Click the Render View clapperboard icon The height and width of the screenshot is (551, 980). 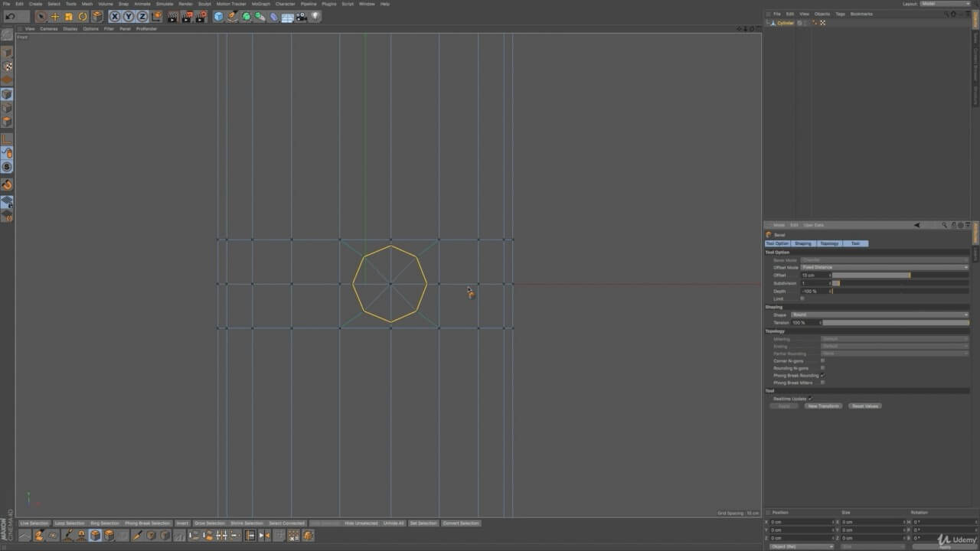pos(172,16)
